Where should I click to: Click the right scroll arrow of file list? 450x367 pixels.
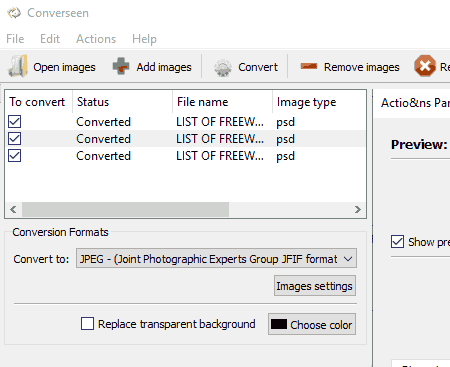358,209
